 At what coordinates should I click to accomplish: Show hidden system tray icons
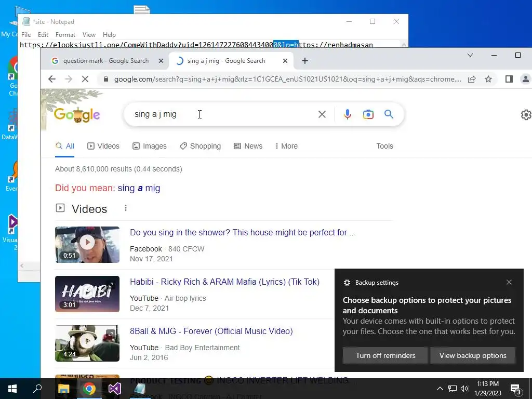(440, 389)
